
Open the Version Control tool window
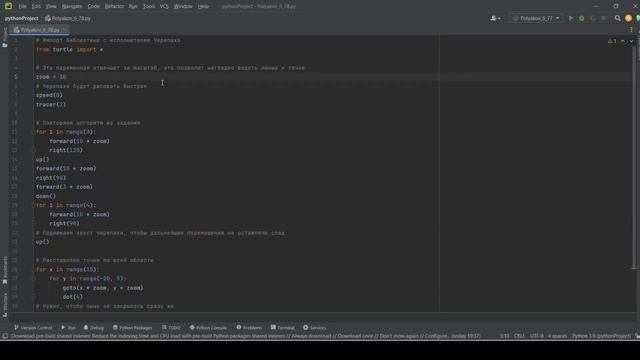point(33,327)
